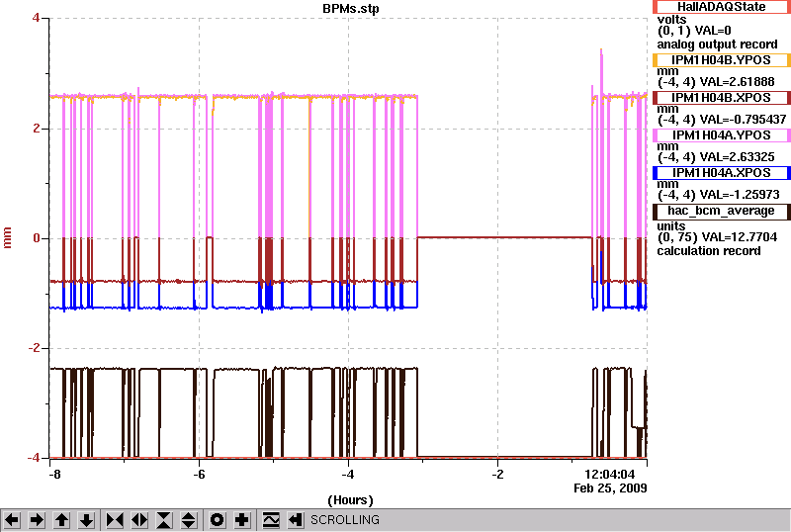The image size is (791, 532).
Task: Click the return-to-scrolling arrow icon
Action: point(296,520)
